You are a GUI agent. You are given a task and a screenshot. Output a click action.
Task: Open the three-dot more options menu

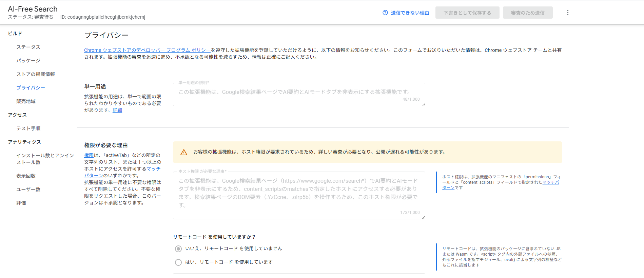pyautogui.click(x=568, y=13)
